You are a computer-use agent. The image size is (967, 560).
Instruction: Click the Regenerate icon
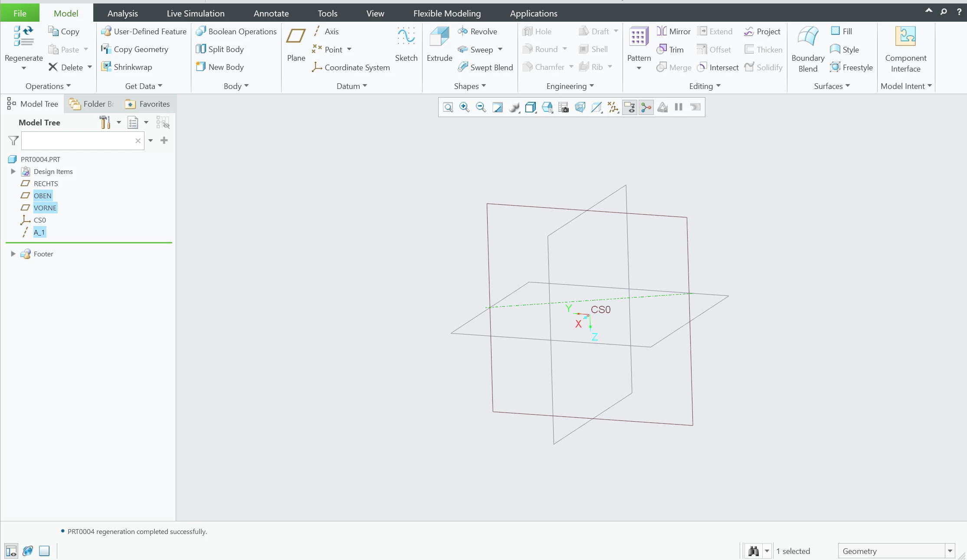23,37
